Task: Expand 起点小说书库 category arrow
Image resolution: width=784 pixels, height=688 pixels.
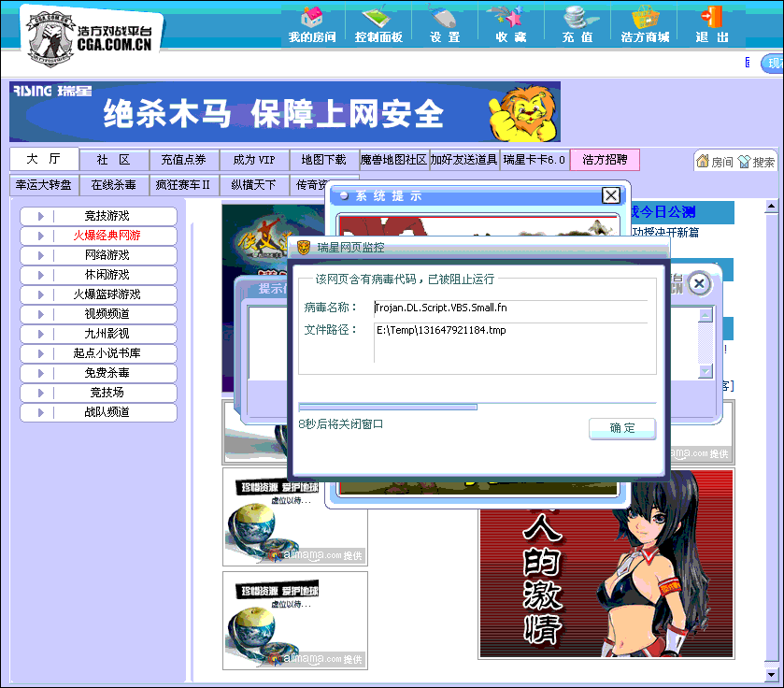Action: tap(40, 353)
